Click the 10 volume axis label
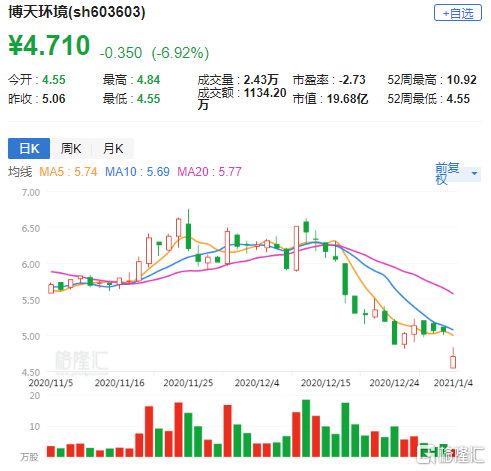The width and height of the screenshot is (491, 471). pyautogui.click(x=35, y=426)
